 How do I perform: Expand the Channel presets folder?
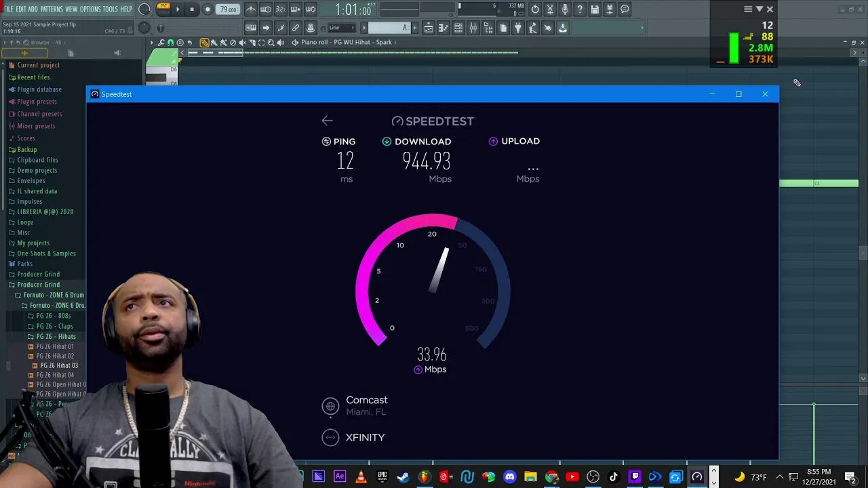tap(35, 114)
